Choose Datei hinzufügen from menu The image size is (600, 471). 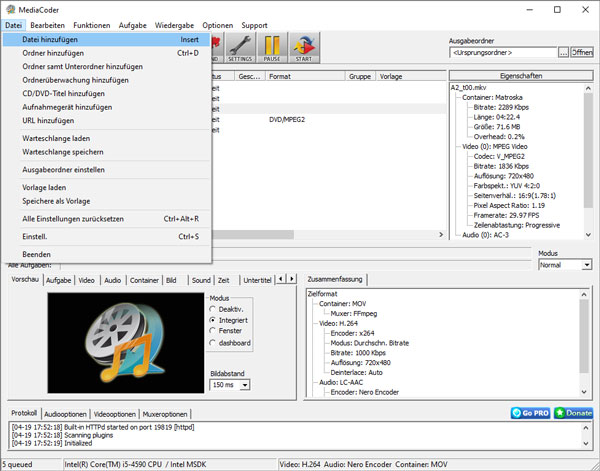pyautogui.click(x=106, y=39)
